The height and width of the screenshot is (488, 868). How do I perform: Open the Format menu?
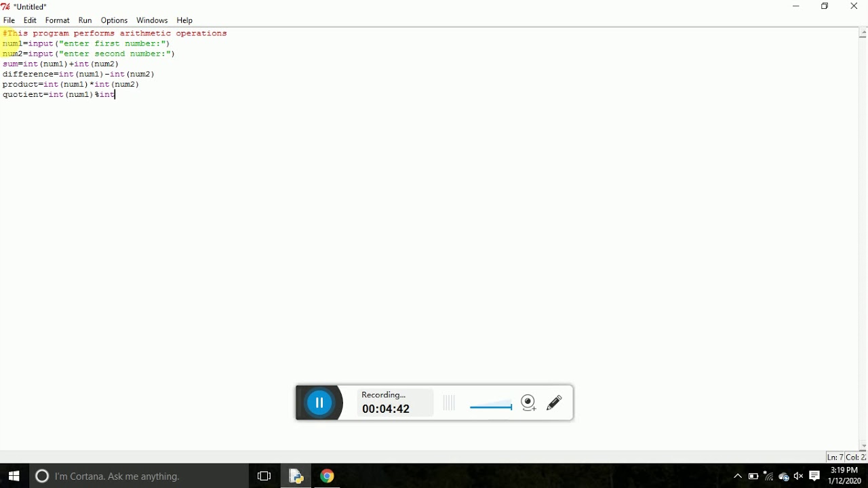coord(58,20)
